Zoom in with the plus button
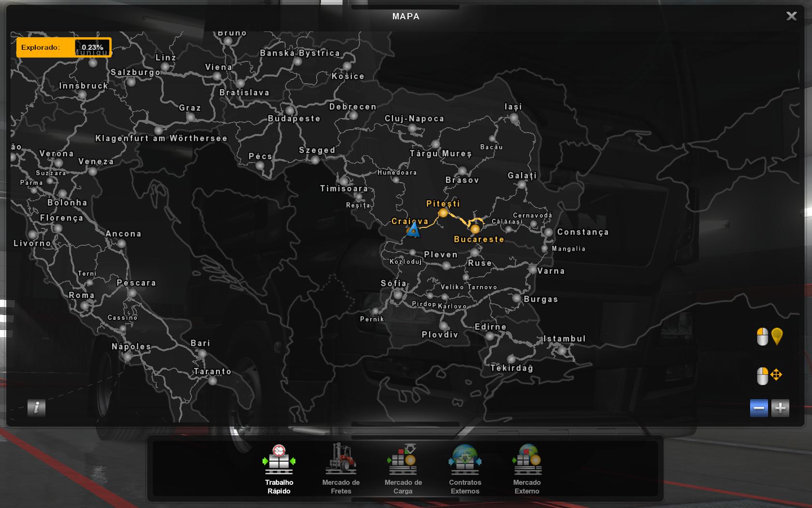Screen dimensions: 812x508 780,408
